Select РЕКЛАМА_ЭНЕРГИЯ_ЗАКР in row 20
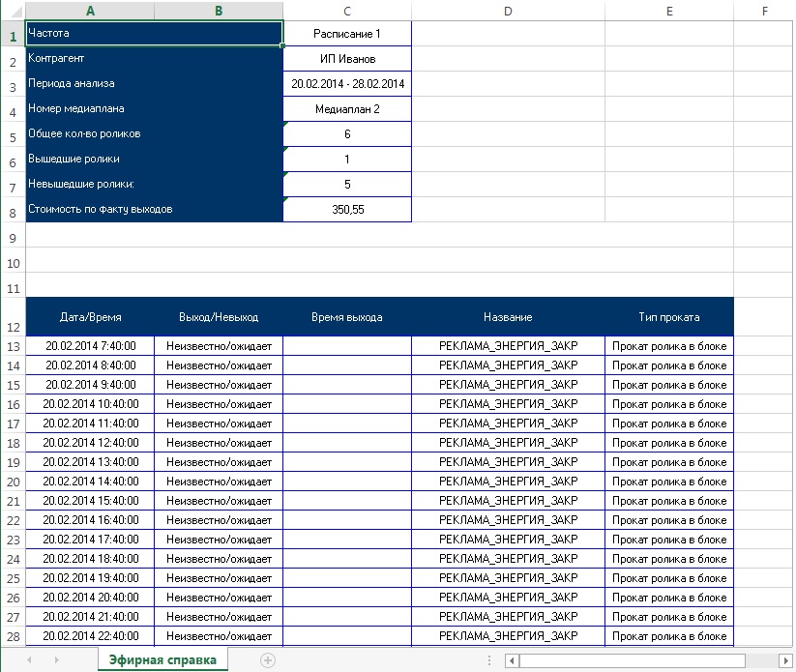This screenshot has width=796, height=672. 508,482
